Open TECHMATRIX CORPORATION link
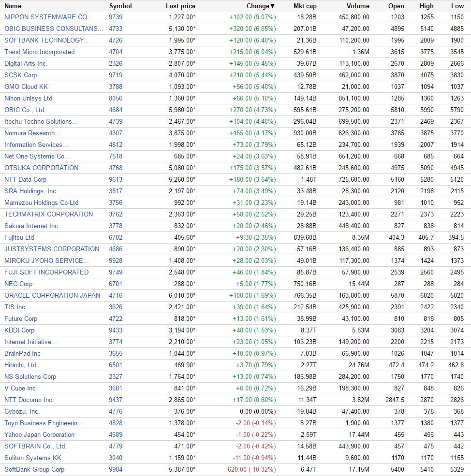This screenshot has width=471, height=476. tap(49, 215)
